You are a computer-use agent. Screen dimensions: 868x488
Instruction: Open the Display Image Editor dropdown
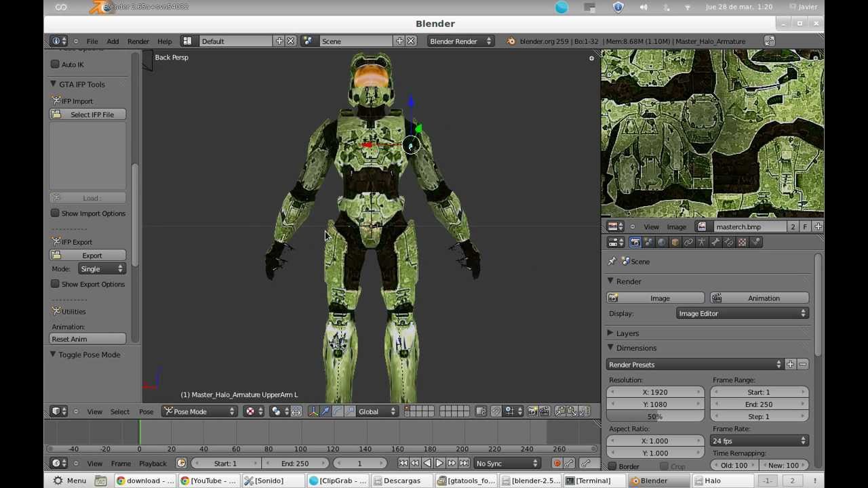tap(743, 314)
